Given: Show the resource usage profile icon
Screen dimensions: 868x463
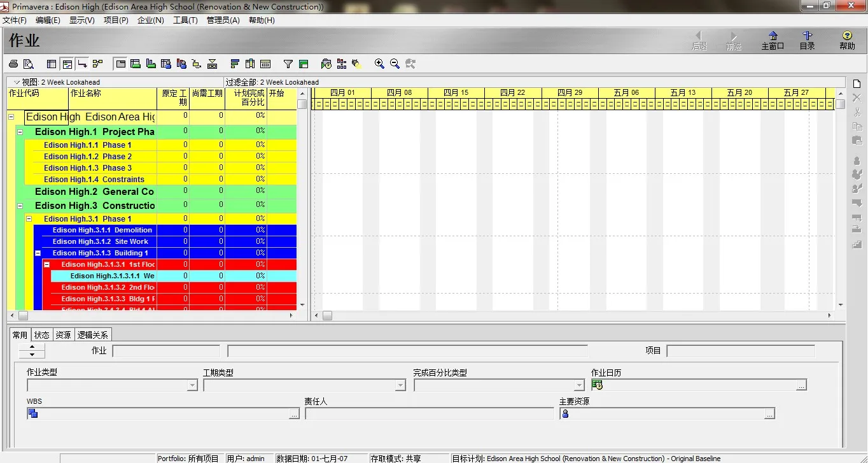Looking at the screenshot, I should pos(181,64).
